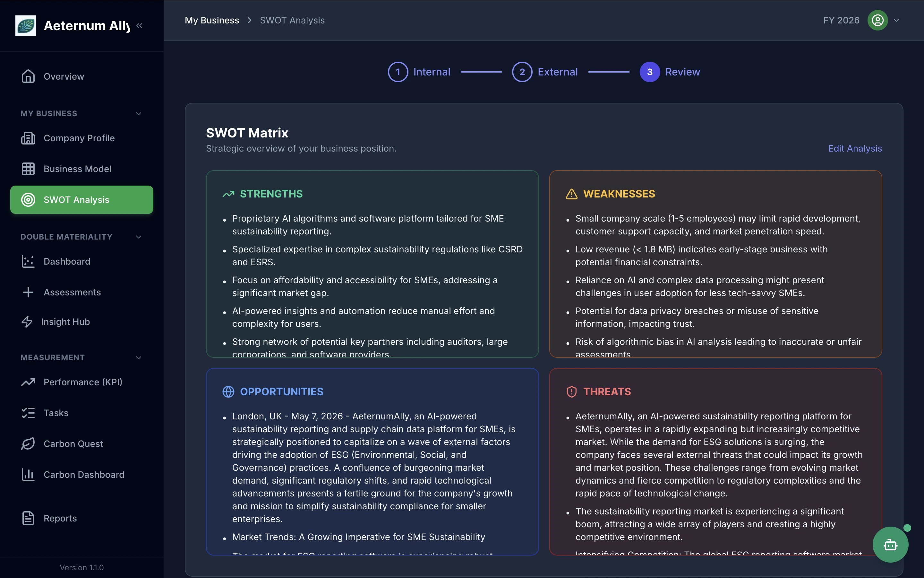The image size is (924, 578).
Task: Click STRENGTHS heading
Action: 271,194
